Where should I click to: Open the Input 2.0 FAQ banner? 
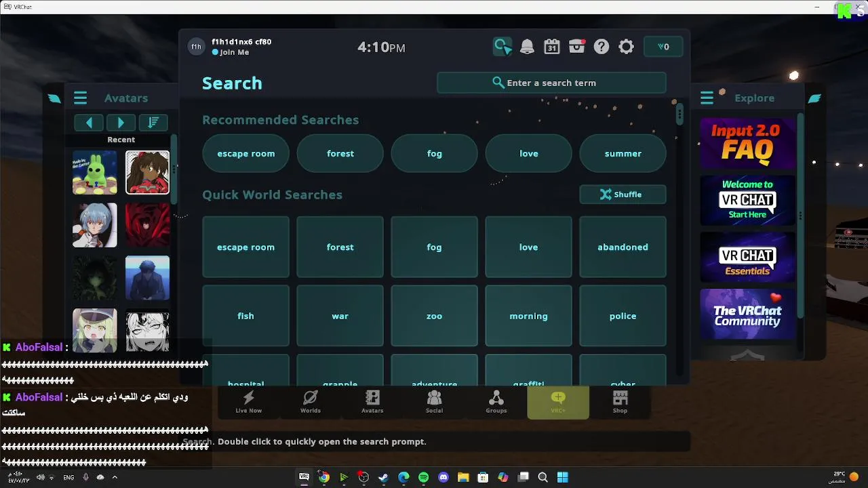[x=747, y=143]
